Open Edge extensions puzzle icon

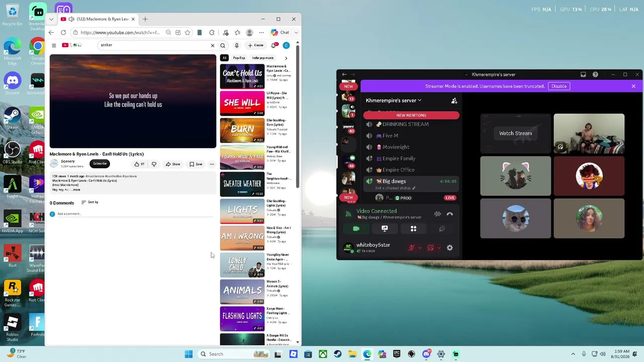(x=212, y=33)
